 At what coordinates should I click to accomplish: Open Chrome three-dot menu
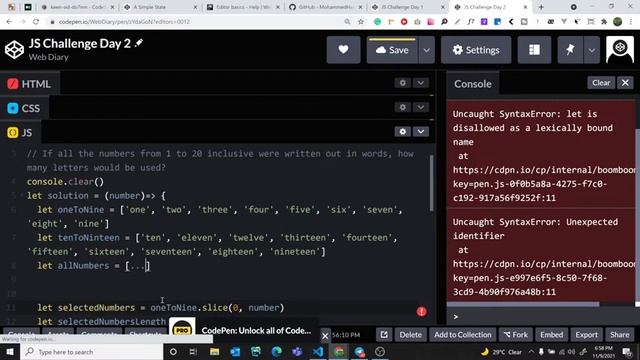(631, 22)
